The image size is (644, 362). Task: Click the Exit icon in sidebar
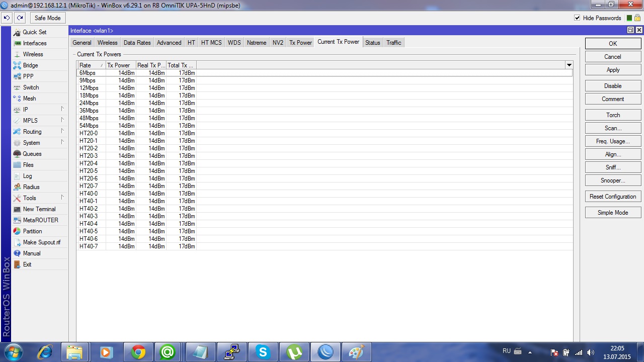[17, 264]
